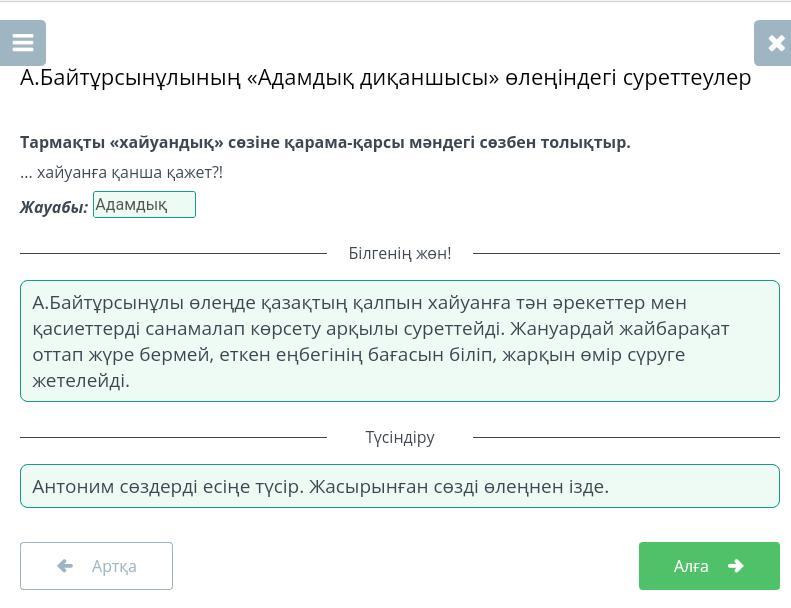The width and height of the screenshot is (791, 608).
Task: Close the lesson with the X icon
Action: [x=773, y=43]
